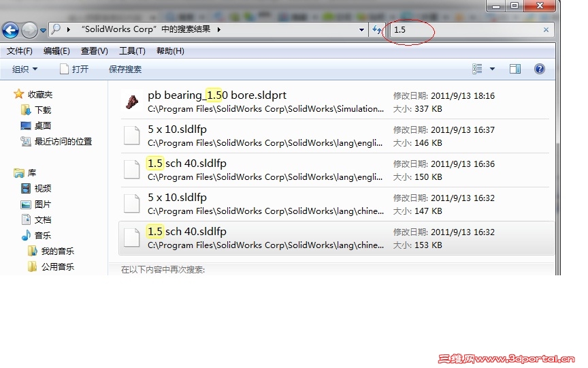
Task: Click the 打开 Open button
Action: click(74, 69)
